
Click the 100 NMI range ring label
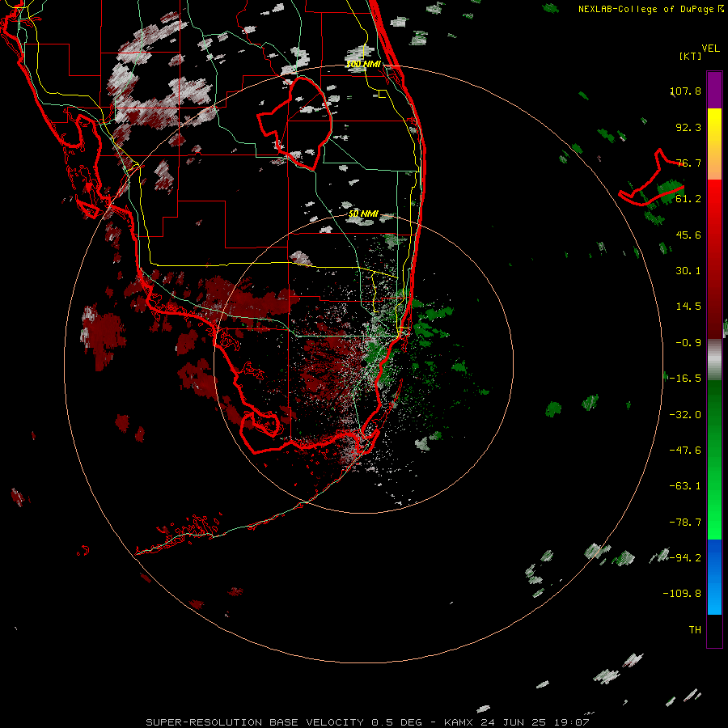(363, 64)
